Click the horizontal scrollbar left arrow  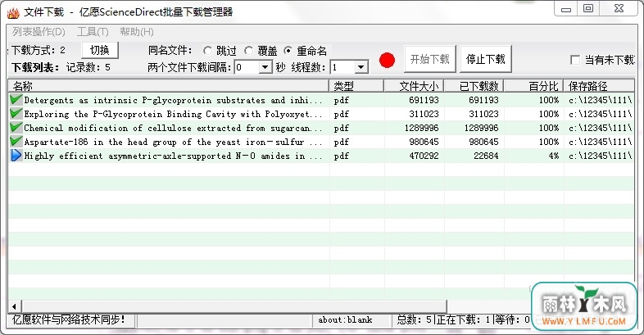15,306
